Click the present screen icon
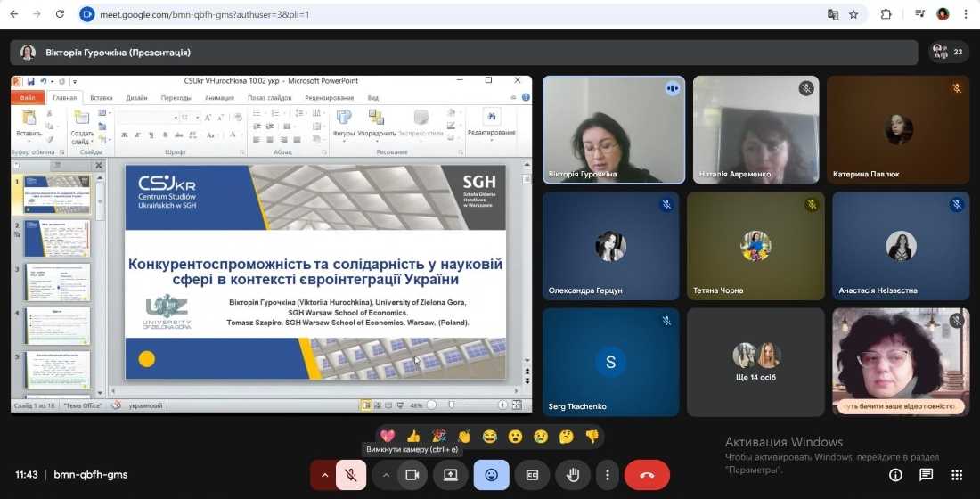The image size is (980, 499). (451, 475)
